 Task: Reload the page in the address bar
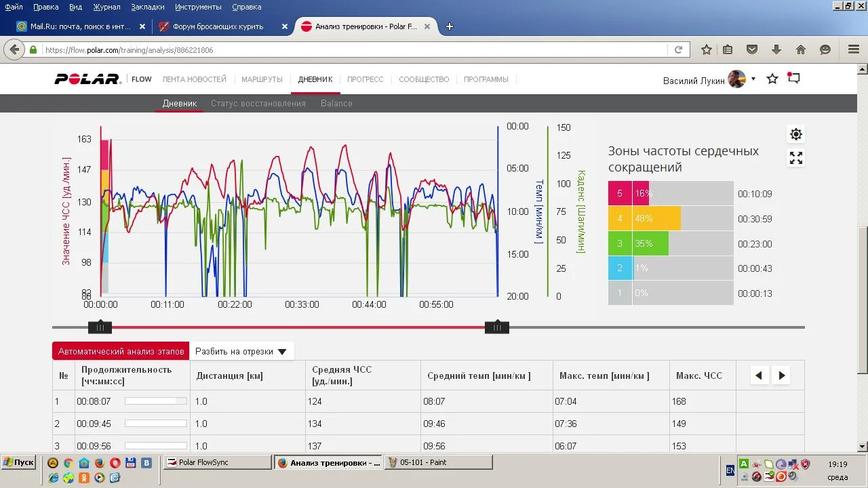tap(678, 49)
